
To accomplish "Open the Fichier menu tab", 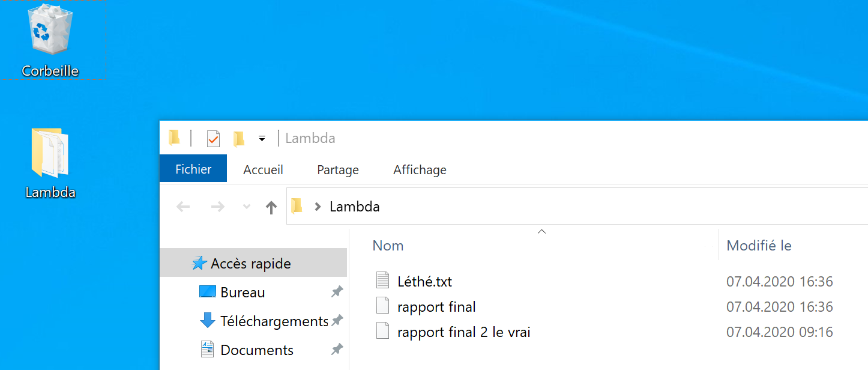I will pos(193,169).
